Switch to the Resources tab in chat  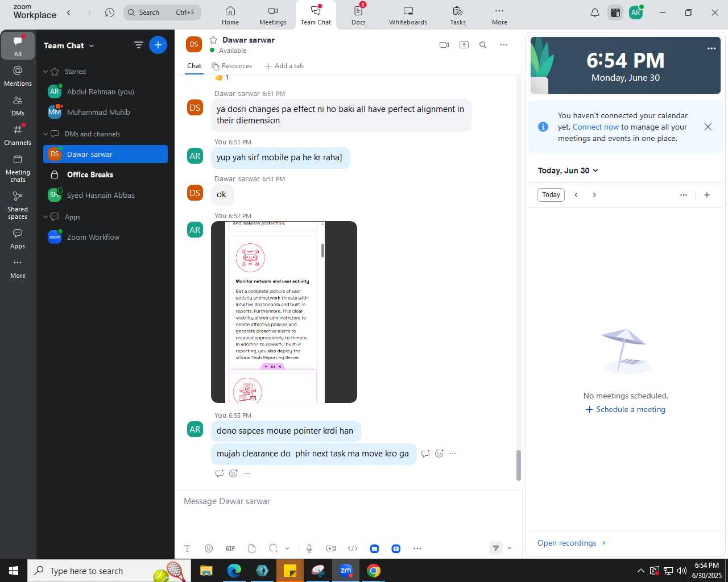point(231,66)
